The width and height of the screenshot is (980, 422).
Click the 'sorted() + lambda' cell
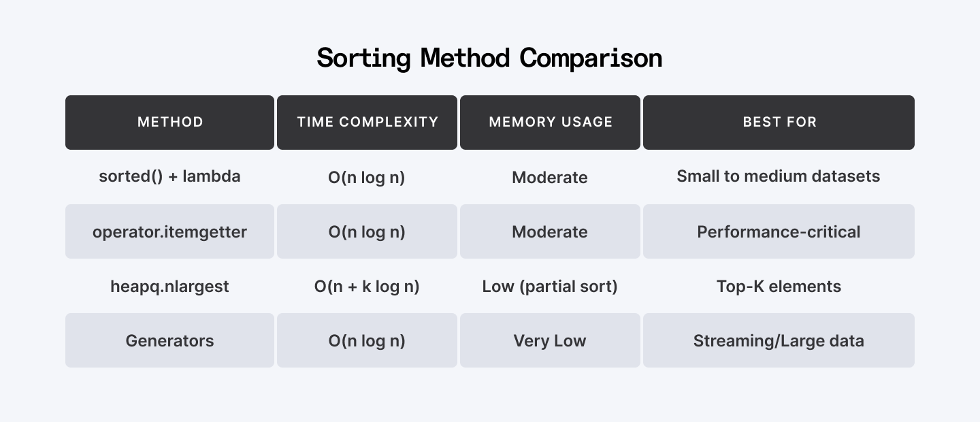[170, 176]
